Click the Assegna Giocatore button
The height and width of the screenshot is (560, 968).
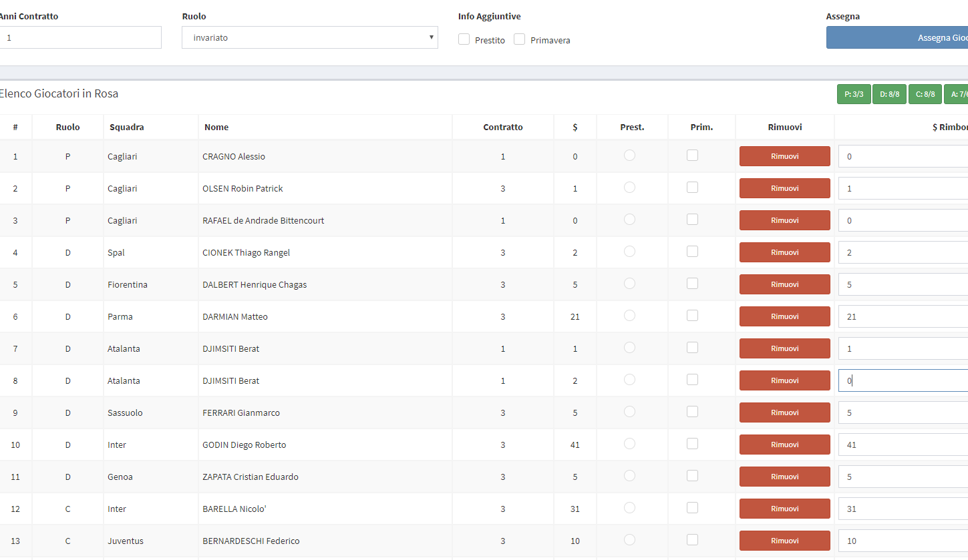click(x=897, y=38)
